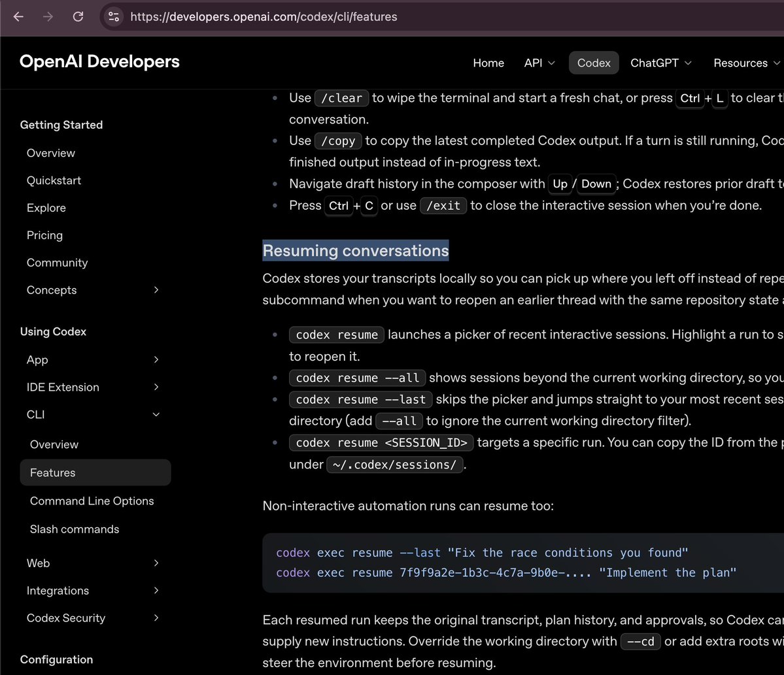Click the 'codex resume --last' code
The image size is (784, 675).
[360, 400]
